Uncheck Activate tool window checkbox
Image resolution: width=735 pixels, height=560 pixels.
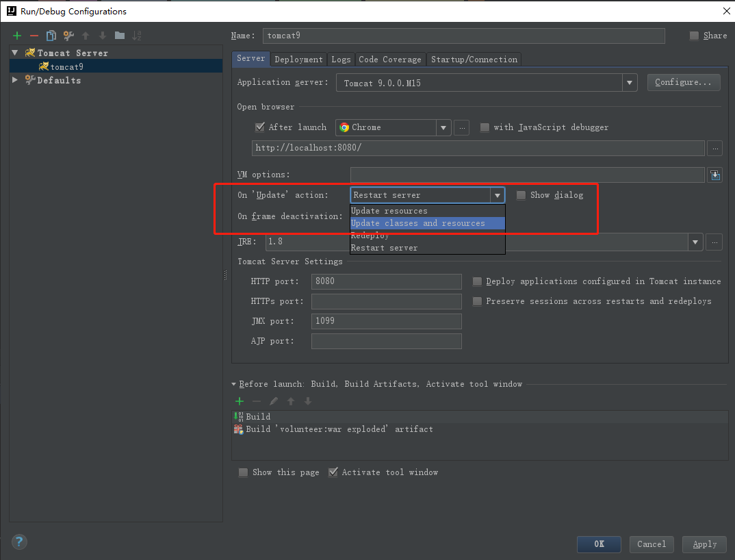[x=333, y=472]
